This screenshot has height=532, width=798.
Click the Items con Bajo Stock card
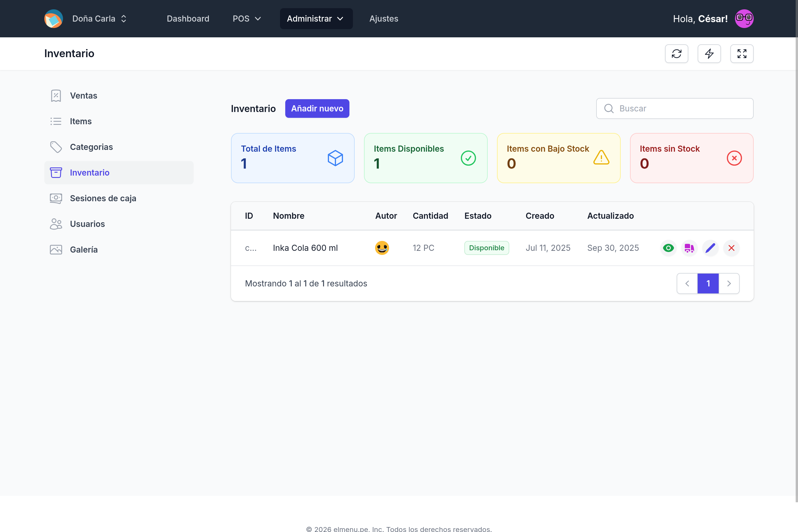(559, 158)
